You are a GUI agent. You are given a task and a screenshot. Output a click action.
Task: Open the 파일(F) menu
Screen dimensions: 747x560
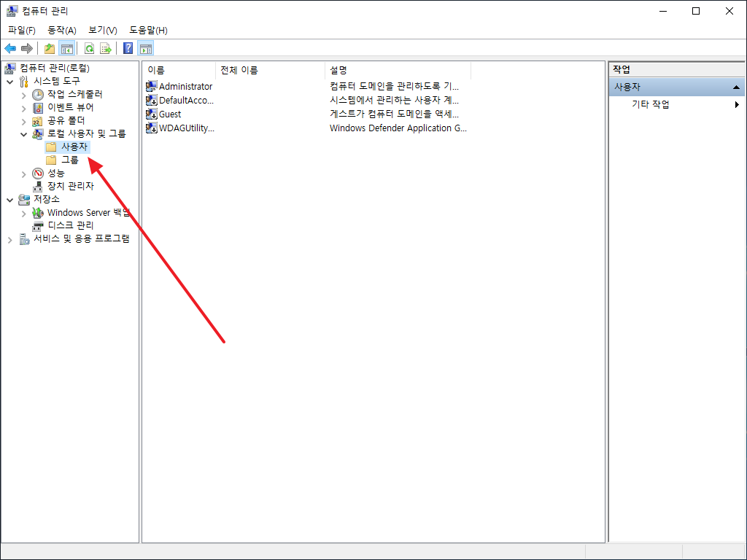click(22, 30)
